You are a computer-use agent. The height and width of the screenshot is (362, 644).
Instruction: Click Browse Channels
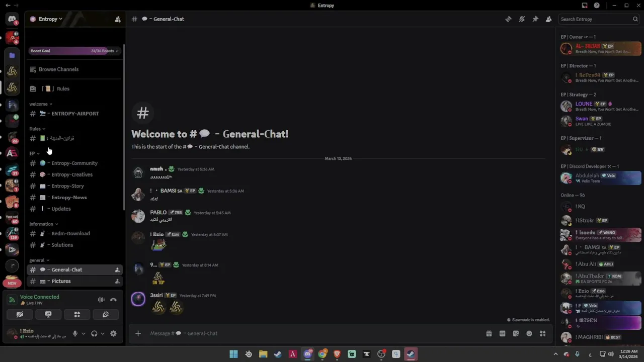(x=74, y=69)
